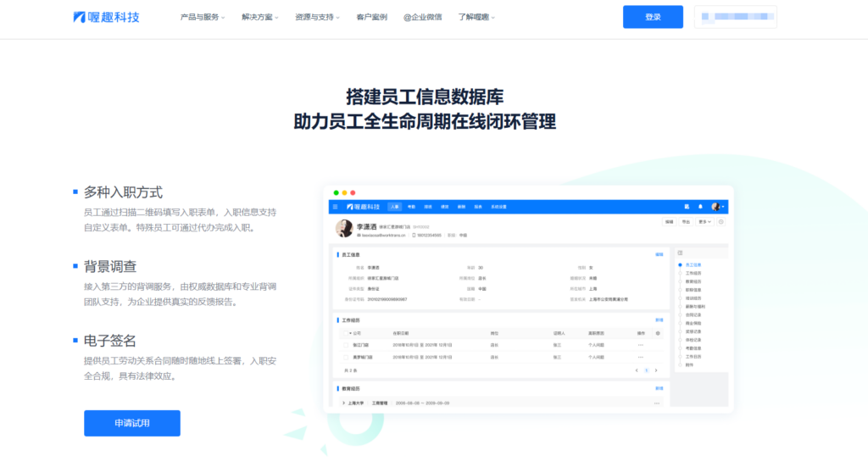Select the 多种入职方式 heading
Image resolution: width=868 pixels, height=467 pixels.
(123, 192)
